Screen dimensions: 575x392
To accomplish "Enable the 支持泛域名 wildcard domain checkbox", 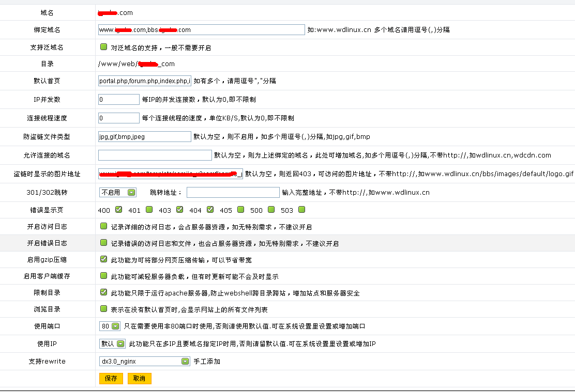I will click(103, 47).
